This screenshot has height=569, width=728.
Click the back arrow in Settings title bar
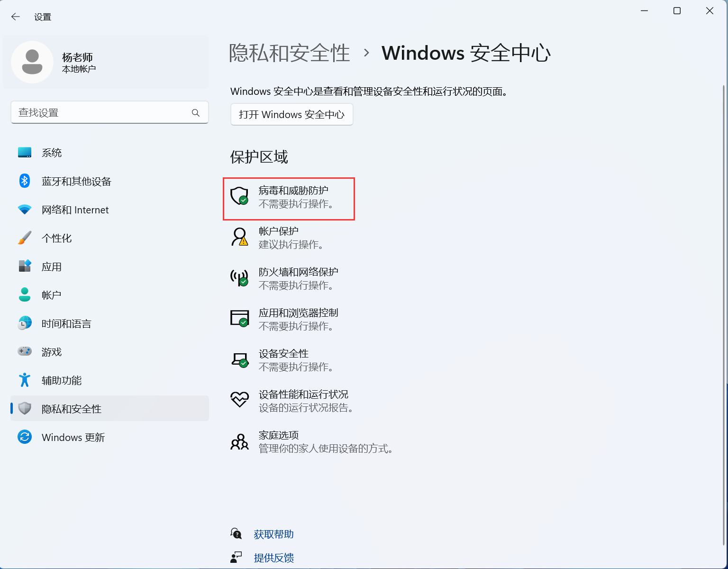pyautogui.click(x=16, y=17)
